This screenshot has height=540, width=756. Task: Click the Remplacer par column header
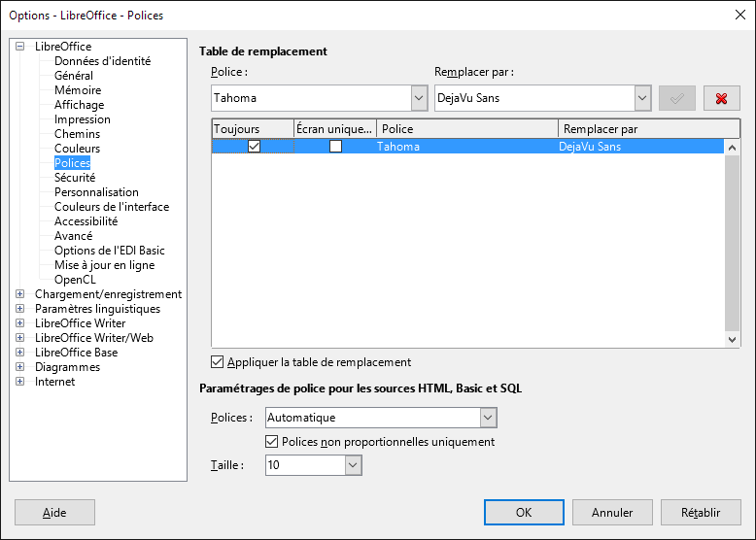tap(649, 128)
